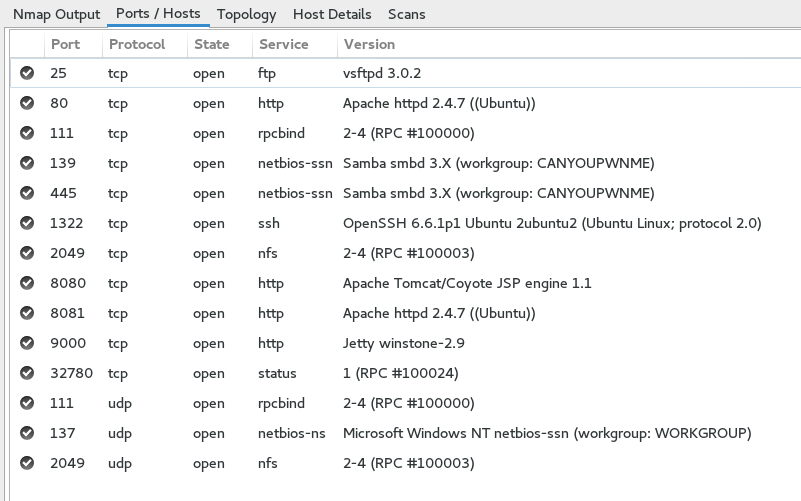
Task: Click the State column header
Action: point(211,44)
